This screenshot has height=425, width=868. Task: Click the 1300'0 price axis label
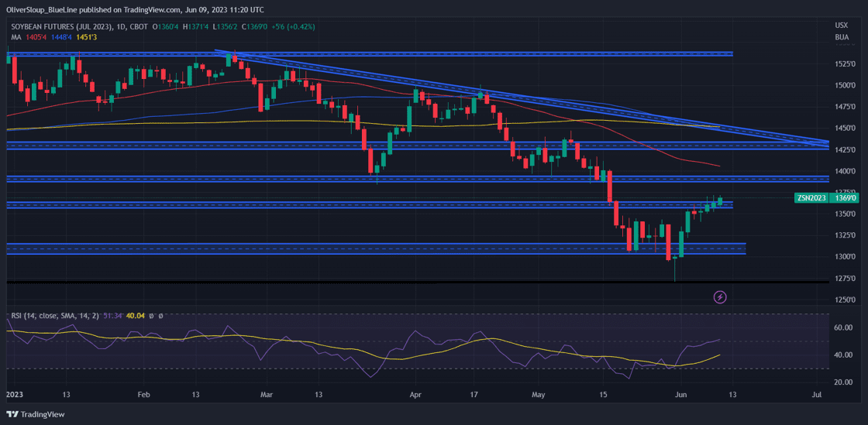click(x=845, y=257)
